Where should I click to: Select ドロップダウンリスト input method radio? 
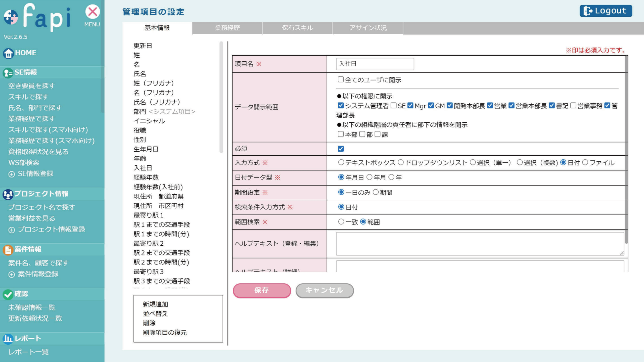pyautogui.click(x=401, y=163)
